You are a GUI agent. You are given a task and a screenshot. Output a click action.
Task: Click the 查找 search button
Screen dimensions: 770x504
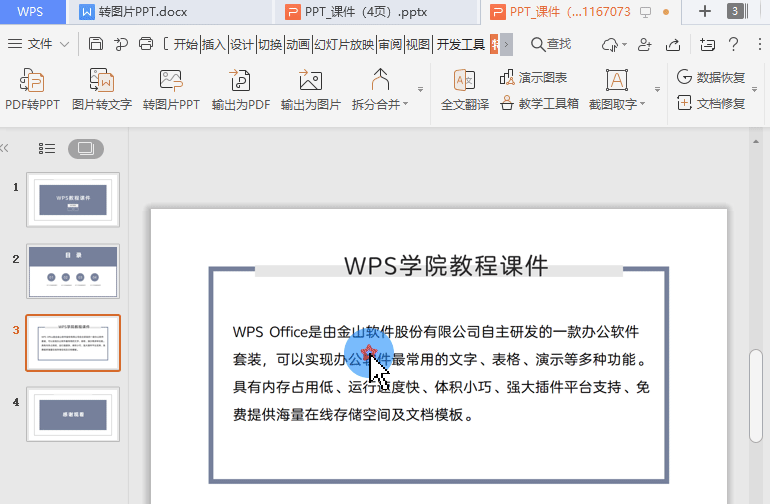pyautogui.click(x=551, y=45)
